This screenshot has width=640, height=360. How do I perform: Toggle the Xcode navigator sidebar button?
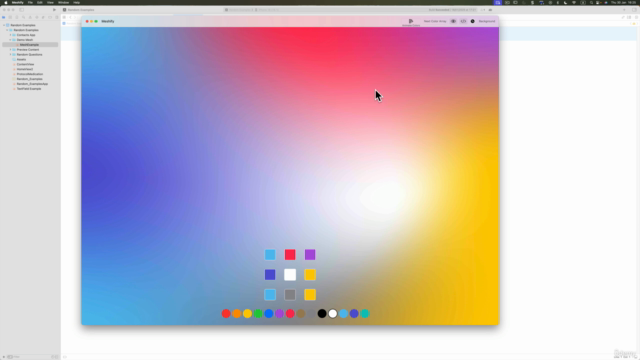click(x=22, y=10)
